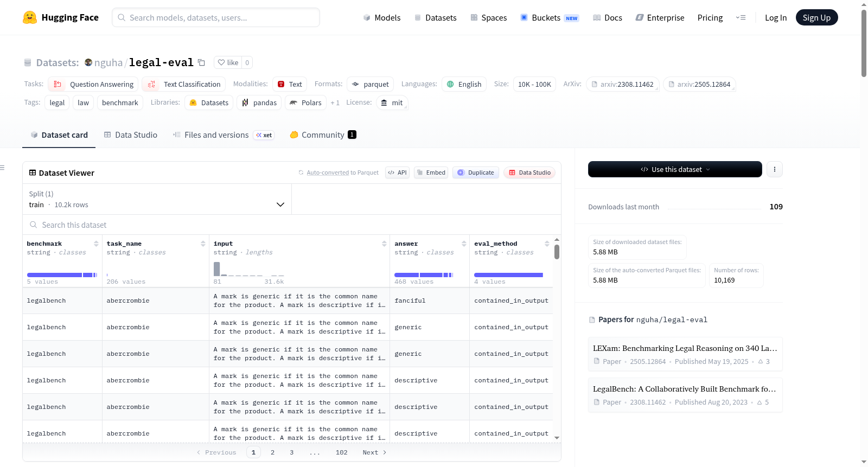868x467 pixels.
Task: Open the Spaces menu
Action: click(489, 17)
